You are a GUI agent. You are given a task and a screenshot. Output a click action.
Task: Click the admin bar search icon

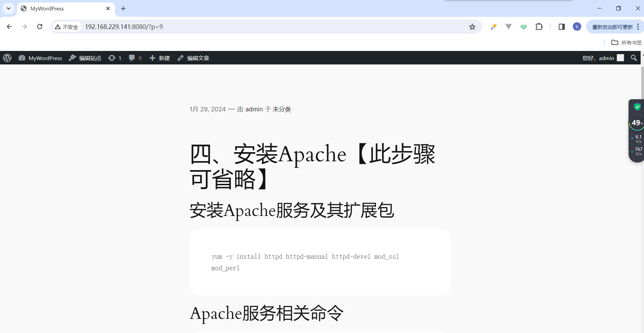coord(634,58)
